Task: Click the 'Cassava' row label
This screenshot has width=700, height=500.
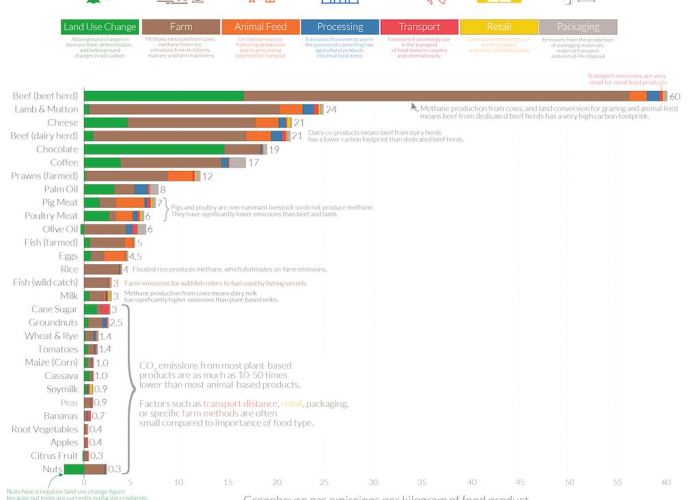Action: 61,376
